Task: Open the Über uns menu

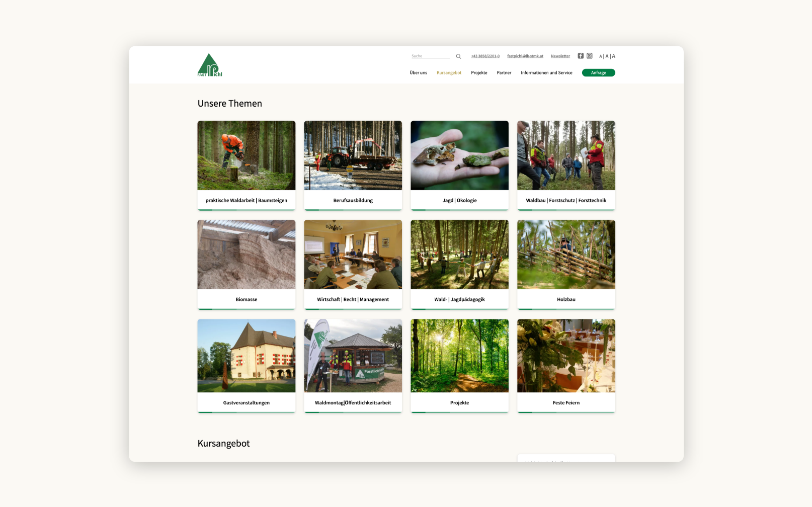Action: (418, 73)
